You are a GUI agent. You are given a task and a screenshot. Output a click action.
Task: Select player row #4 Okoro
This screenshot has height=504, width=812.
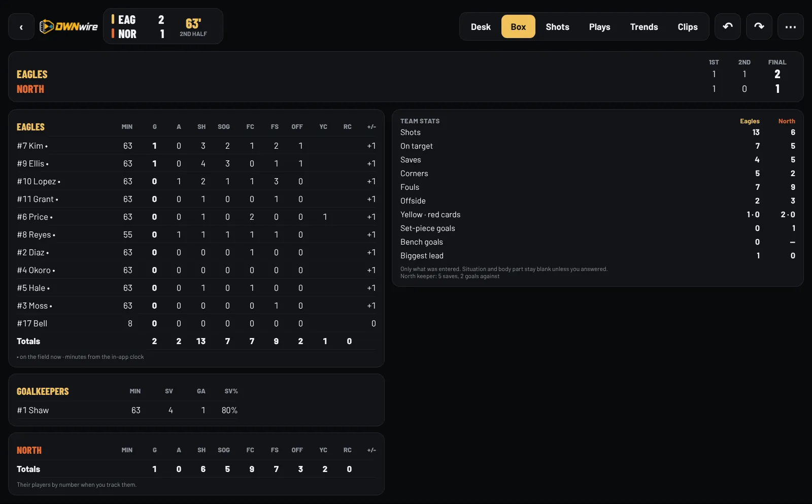[x=196, y=270]
